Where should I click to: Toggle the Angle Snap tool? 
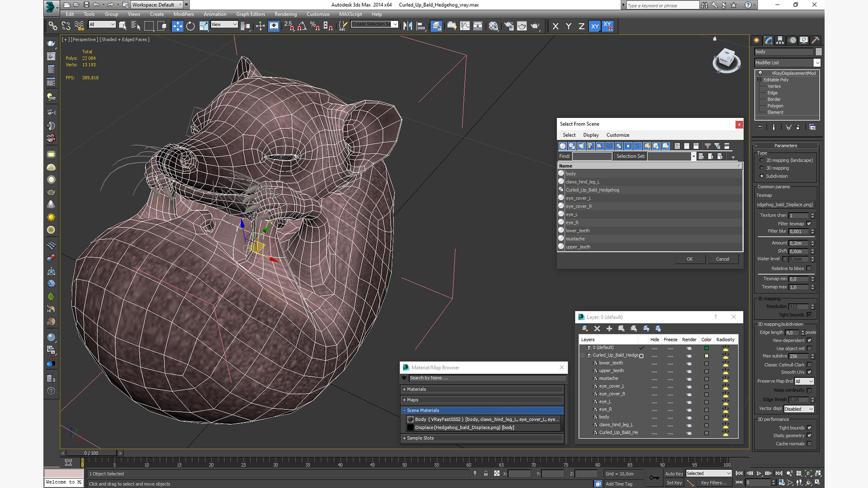(302, 26)
